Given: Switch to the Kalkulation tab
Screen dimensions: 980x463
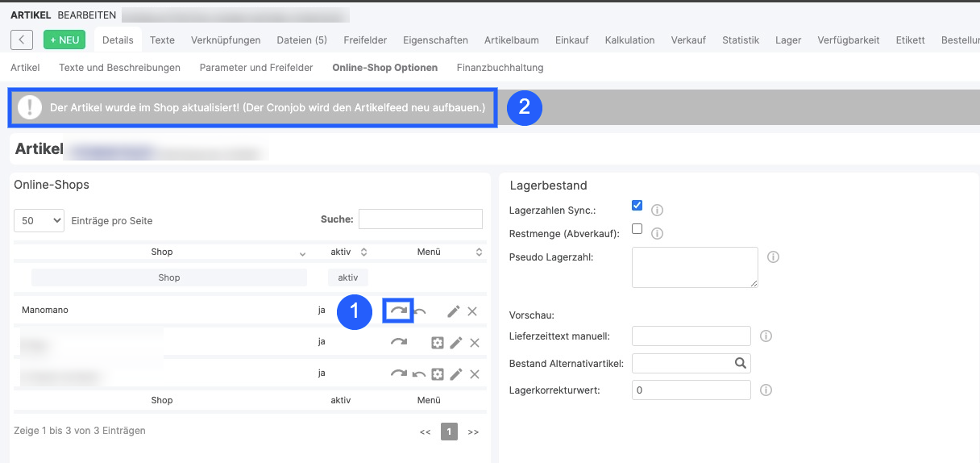Looking at the screenshot, I should [x=629, y=40].
